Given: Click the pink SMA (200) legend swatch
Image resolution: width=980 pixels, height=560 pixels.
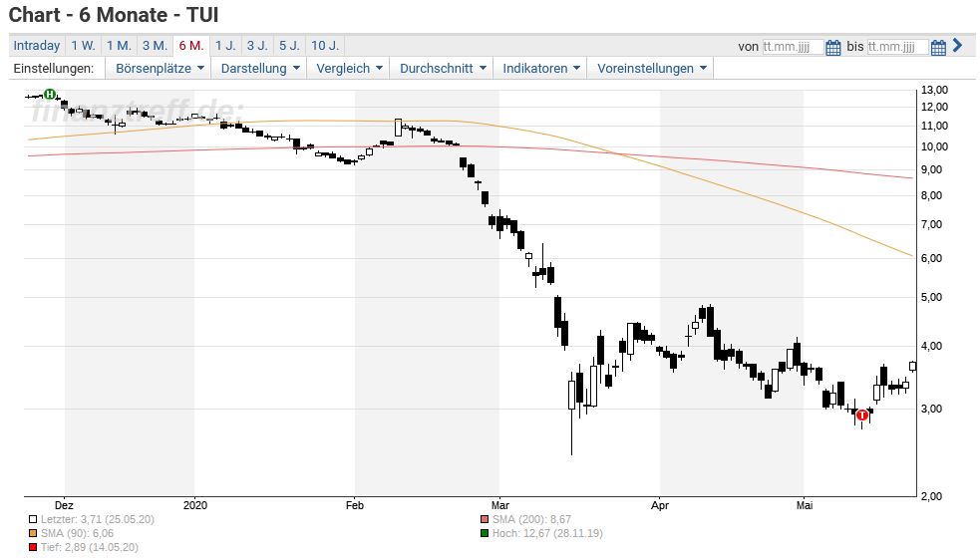Looking at the screenshot, I should tap(485, 519).
